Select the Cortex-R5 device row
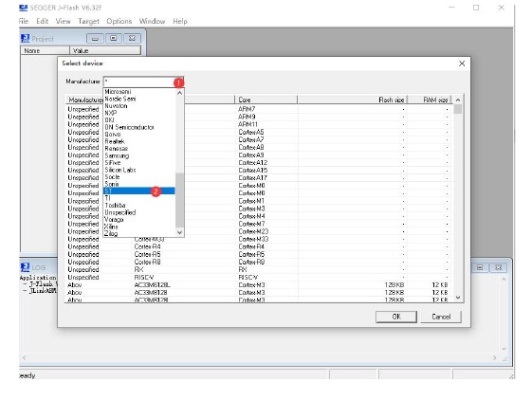This screenshot has height=400, width=532. click(259, 254)
